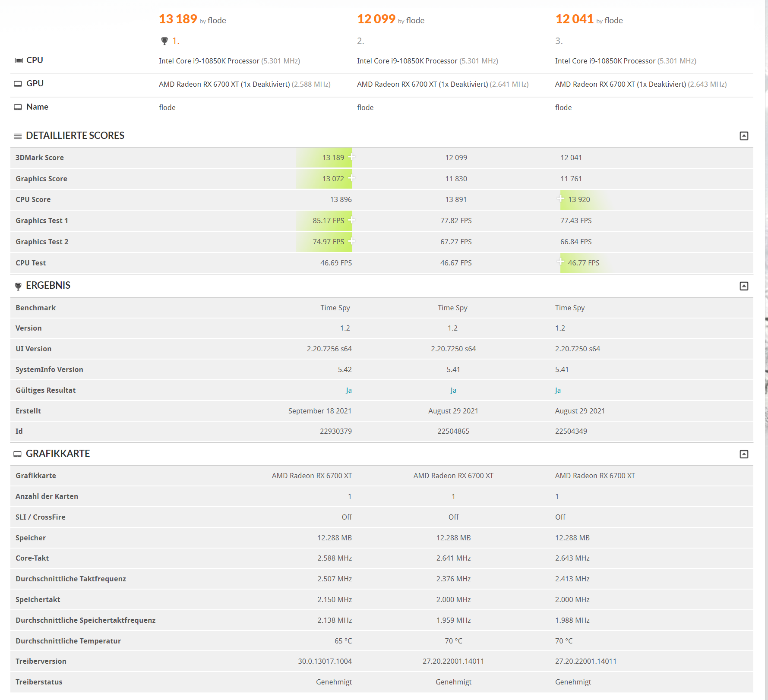The image size is (768, 700).
Task: Select the Id value 22504349
Action: [571, 432]
